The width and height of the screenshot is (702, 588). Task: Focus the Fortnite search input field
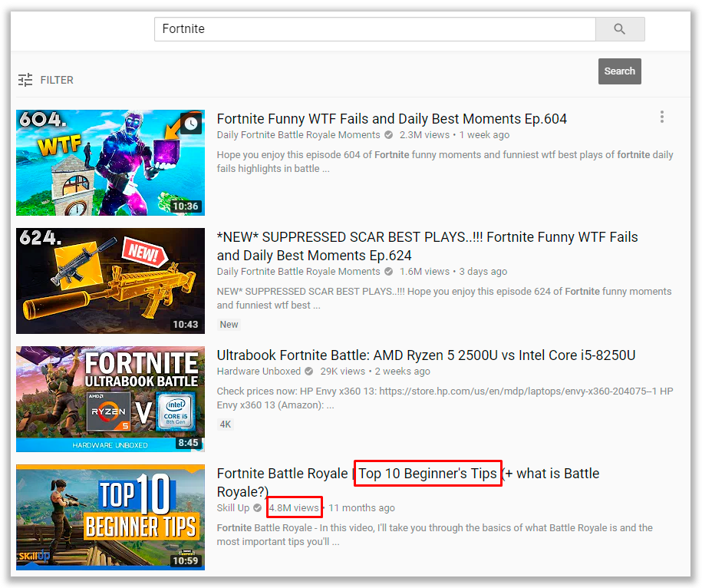[375, 29]
